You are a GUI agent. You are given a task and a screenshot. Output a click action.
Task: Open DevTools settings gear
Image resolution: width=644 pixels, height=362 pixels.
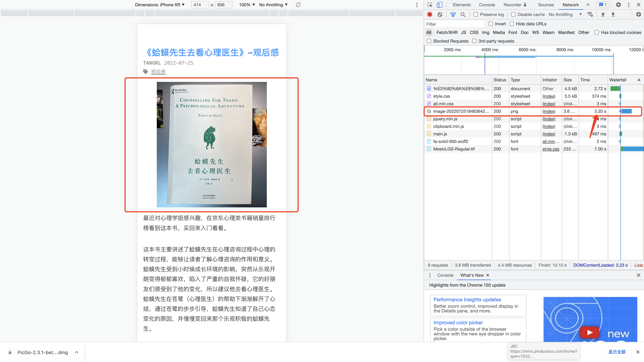click(618, 5)
